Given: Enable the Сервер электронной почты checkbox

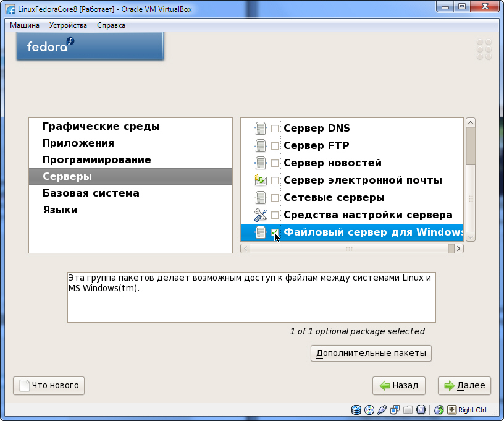Looking at the screenshot, I should 275,181.
